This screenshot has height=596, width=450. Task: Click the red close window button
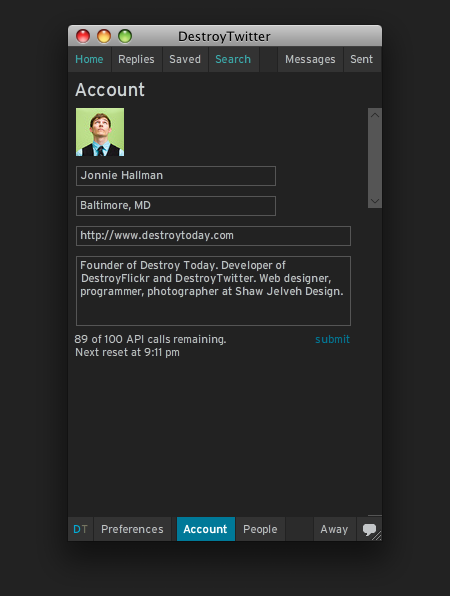tap(83, 36)
